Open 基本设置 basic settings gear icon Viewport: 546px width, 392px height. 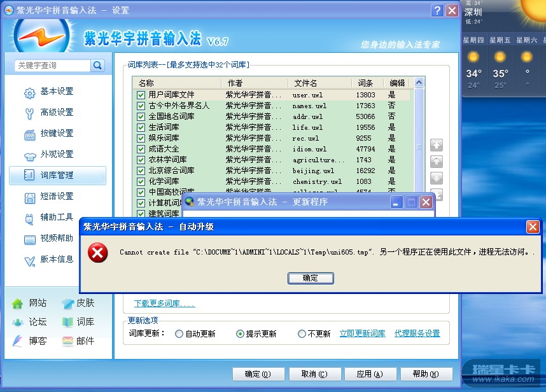point(30,93)
